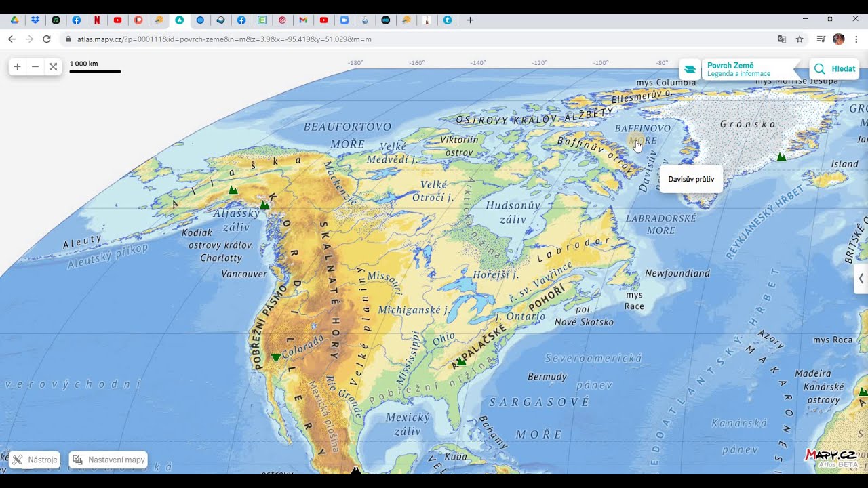Toggle fullscreen map with crossed-arrows icon
This screenshot has height=488, width=868.
[x=53, y=66]
